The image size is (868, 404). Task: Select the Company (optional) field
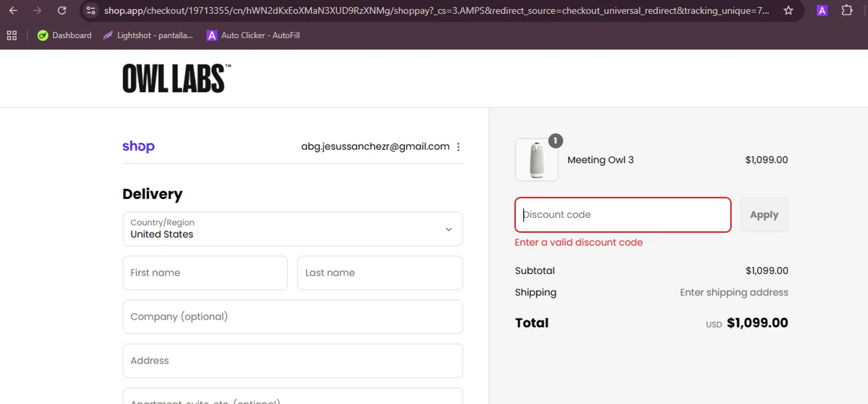click(292, 317)
